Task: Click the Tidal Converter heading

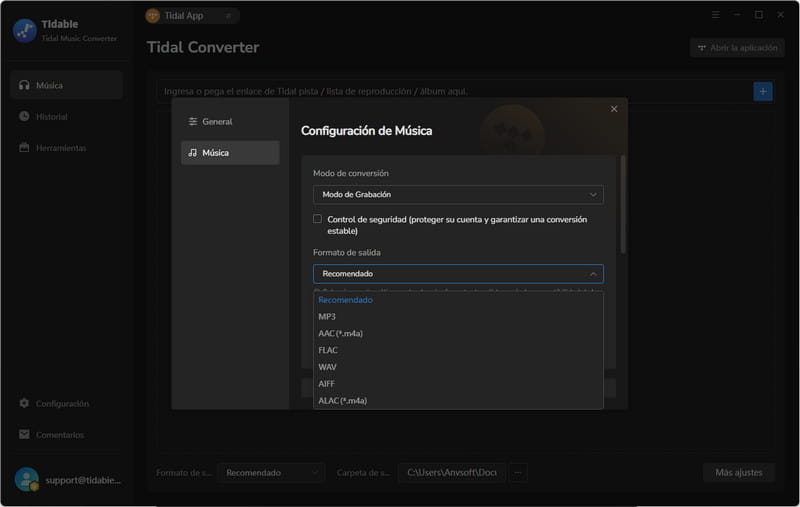Action: point(203,47)
